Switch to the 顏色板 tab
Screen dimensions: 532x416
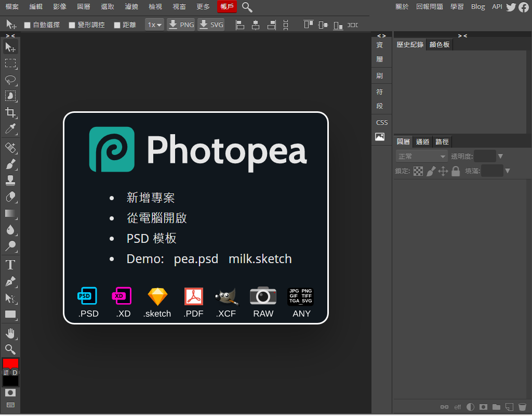click(440, 45)
